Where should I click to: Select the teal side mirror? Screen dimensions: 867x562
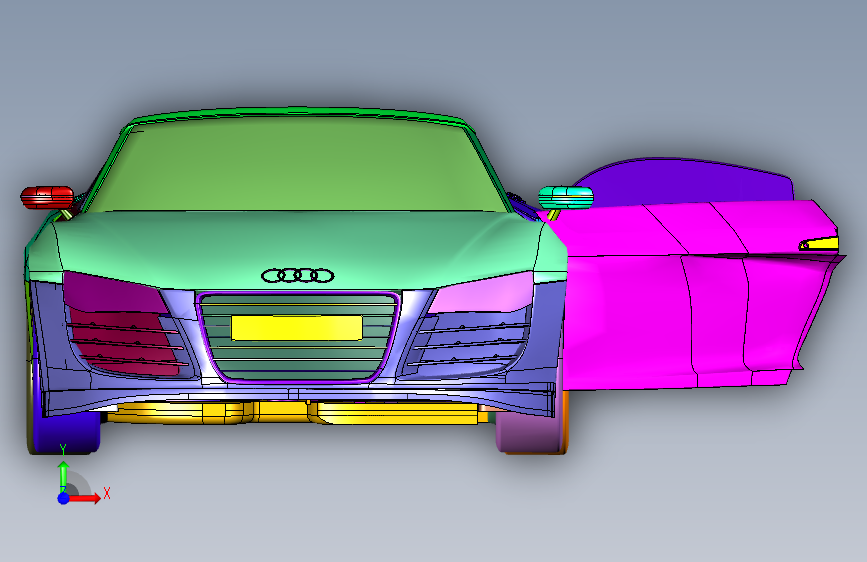[x=566, y=197]
